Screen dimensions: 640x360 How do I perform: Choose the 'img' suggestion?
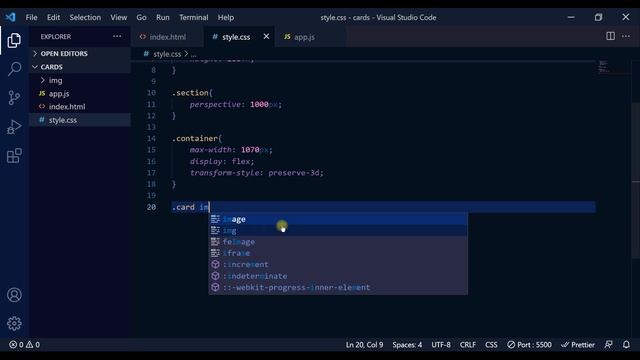338,231
